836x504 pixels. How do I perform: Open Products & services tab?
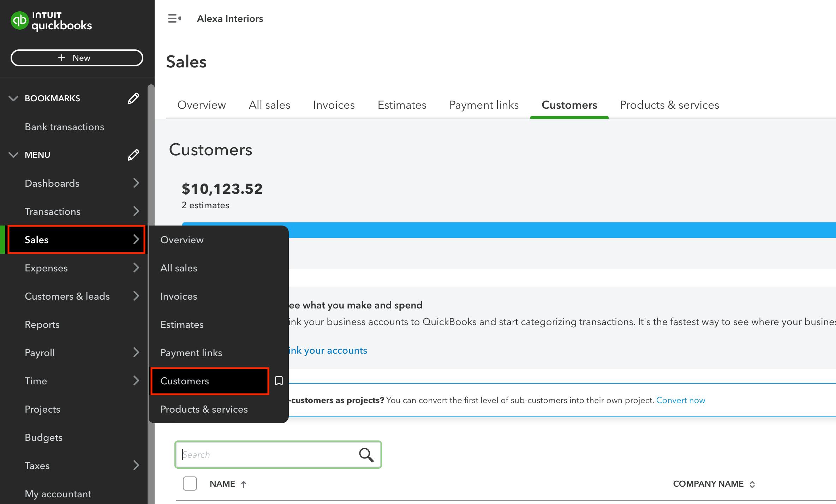click(x=669, y=105)
